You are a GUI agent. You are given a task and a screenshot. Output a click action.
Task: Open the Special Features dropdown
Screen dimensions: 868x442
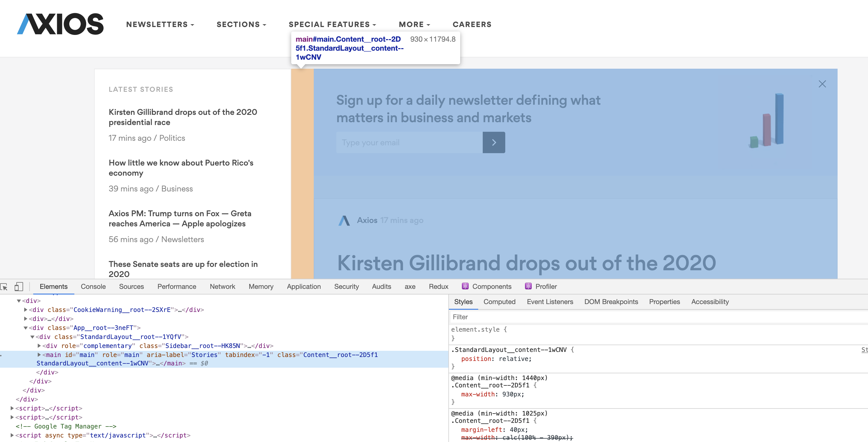click(x=332, y=24)
